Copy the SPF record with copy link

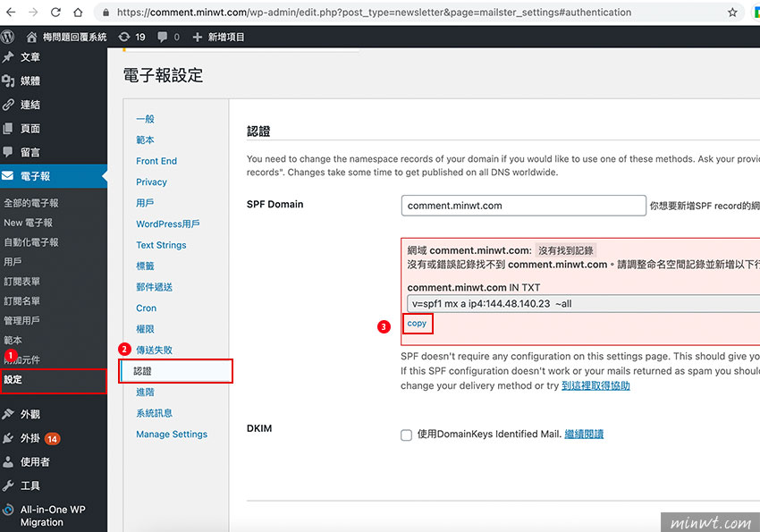[x=417, y=323]
